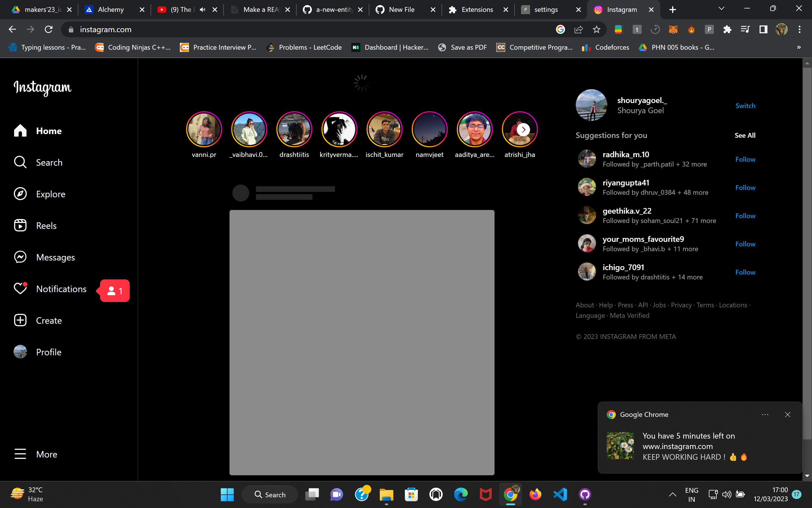
Task: Open notification options three dots
Action: [x=765, y=415]
